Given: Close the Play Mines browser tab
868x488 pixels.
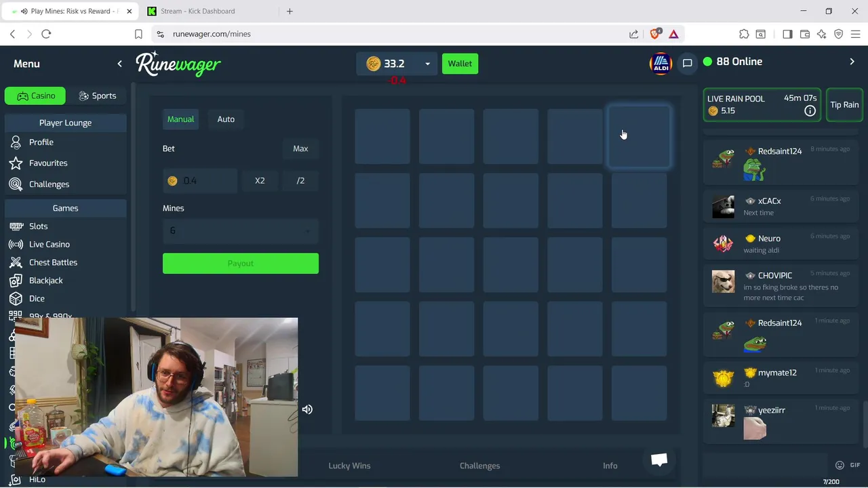Looking at the screenshot, I should [129, 11].
